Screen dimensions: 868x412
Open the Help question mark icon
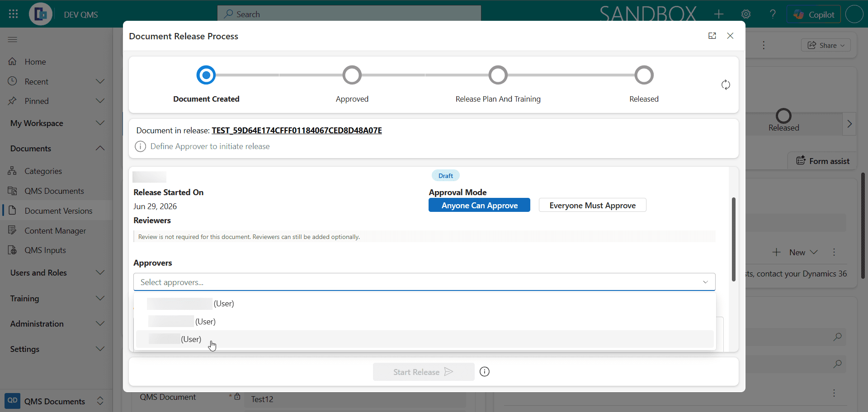(773, 14)
